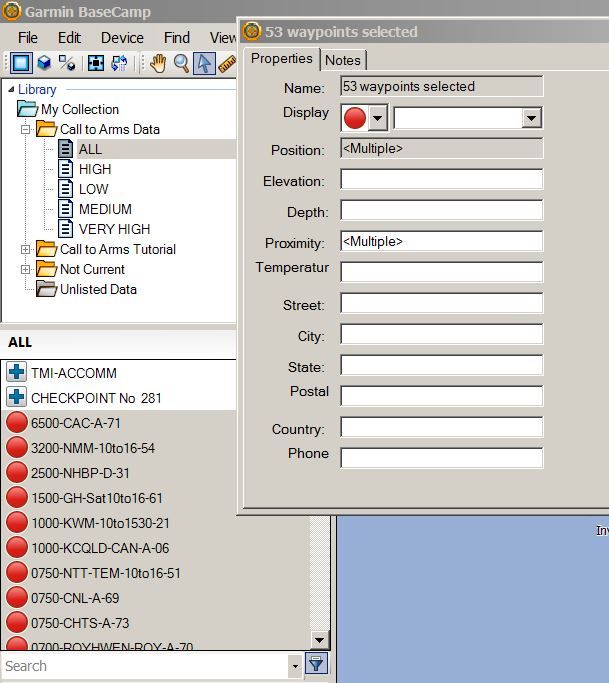The width and height of the screenshot is (609, 683).
Task: Select the Measure ruler tool
Action: (227, 64)
